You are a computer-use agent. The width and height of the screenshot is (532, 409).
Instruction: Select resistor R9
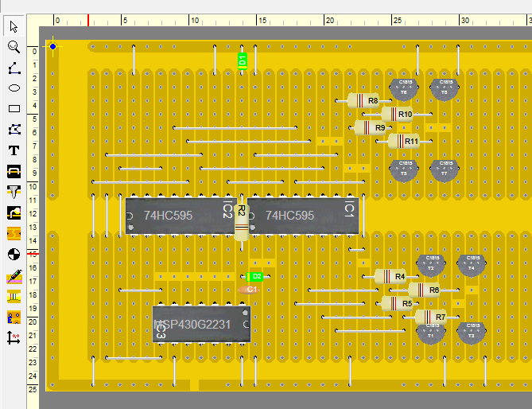pos(370,127)
